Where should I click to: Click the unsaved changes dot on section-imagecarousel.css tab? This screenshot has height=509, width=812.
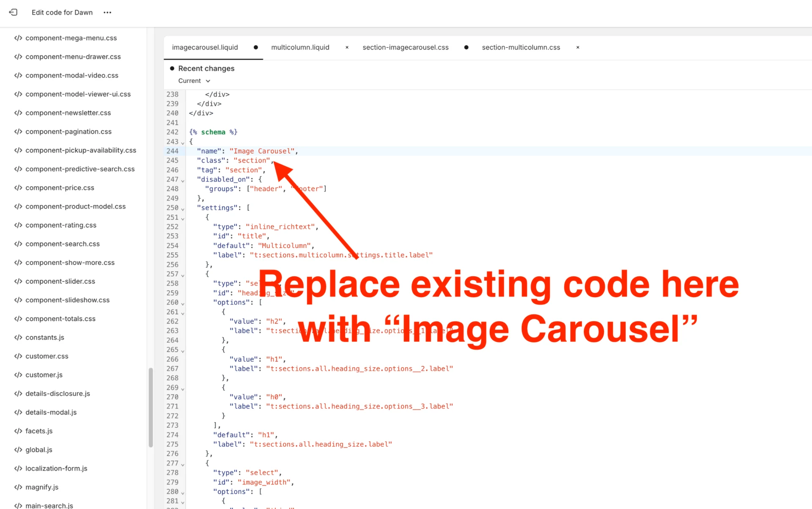coord(466,47)
